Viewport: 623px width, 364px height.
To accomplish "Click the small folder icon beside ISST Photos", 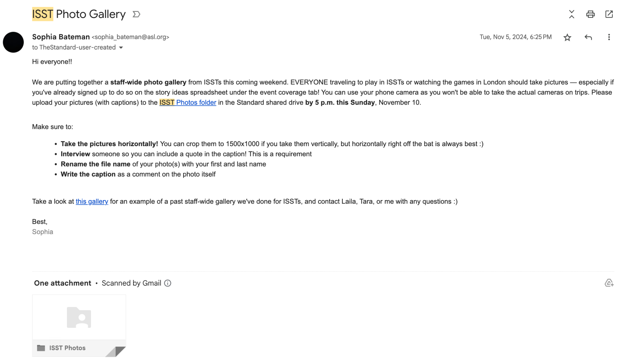I will pyautogui.click(x=41, y=348).
